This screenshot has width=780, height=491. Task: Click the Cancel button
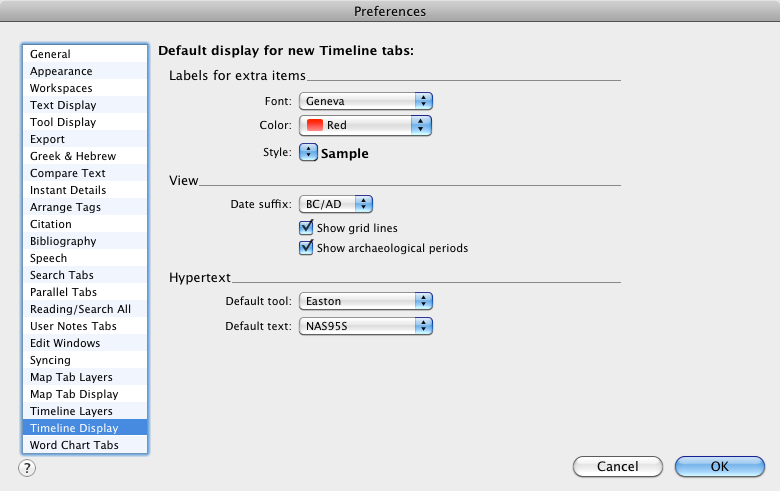(618, 466)
